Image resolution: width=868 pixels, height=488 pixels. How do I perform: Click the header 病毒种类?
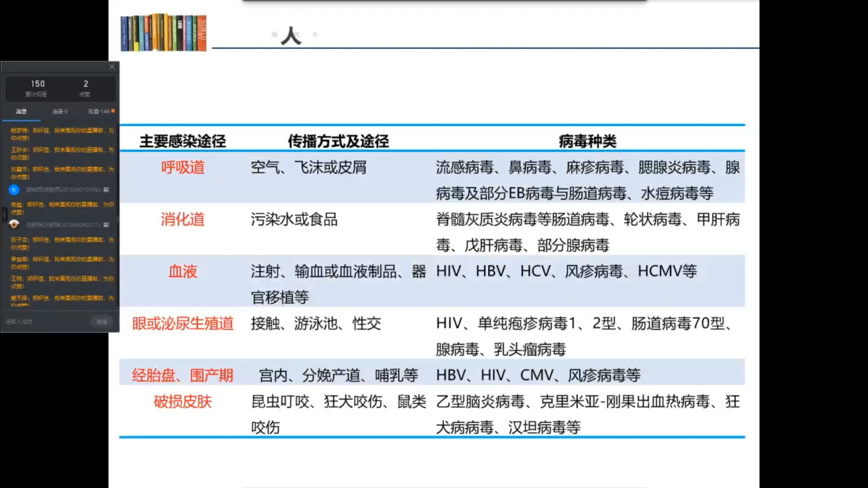click(587, 141)
